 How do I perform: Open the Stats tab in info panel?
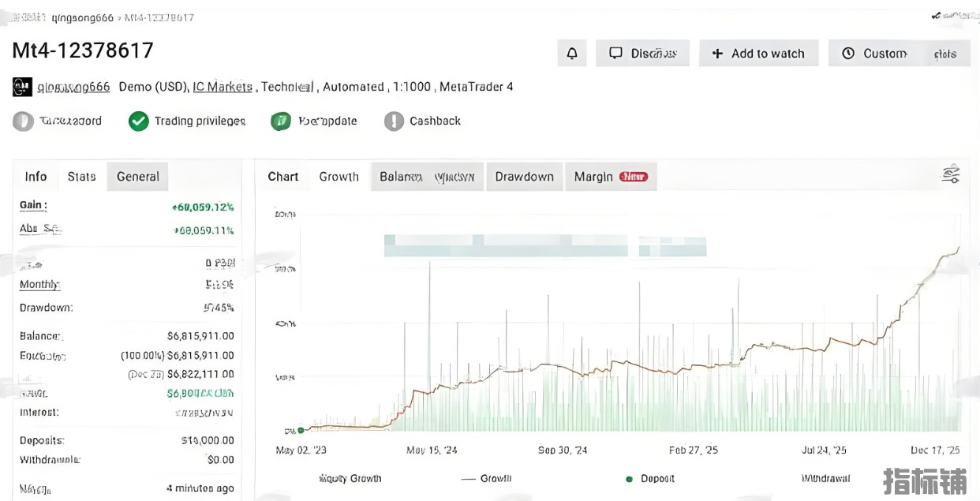tap(81, 177)
